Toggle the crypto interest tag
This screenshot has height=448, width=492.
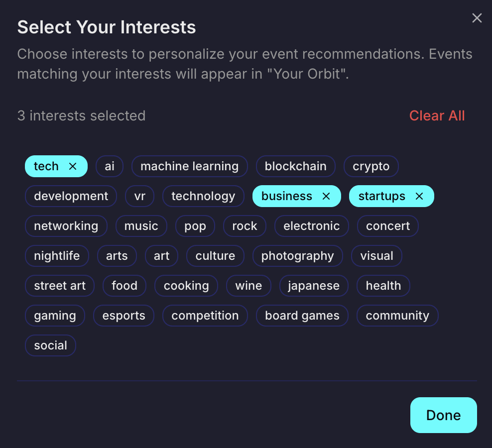pyautogui.click(x=371, y=166)
